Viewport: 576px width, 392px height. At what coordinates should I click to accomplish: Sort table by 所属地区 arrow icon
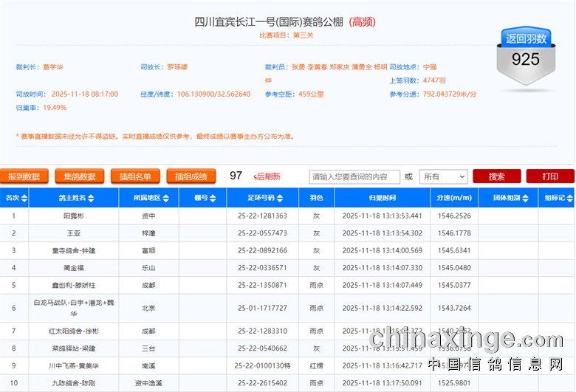166,199
